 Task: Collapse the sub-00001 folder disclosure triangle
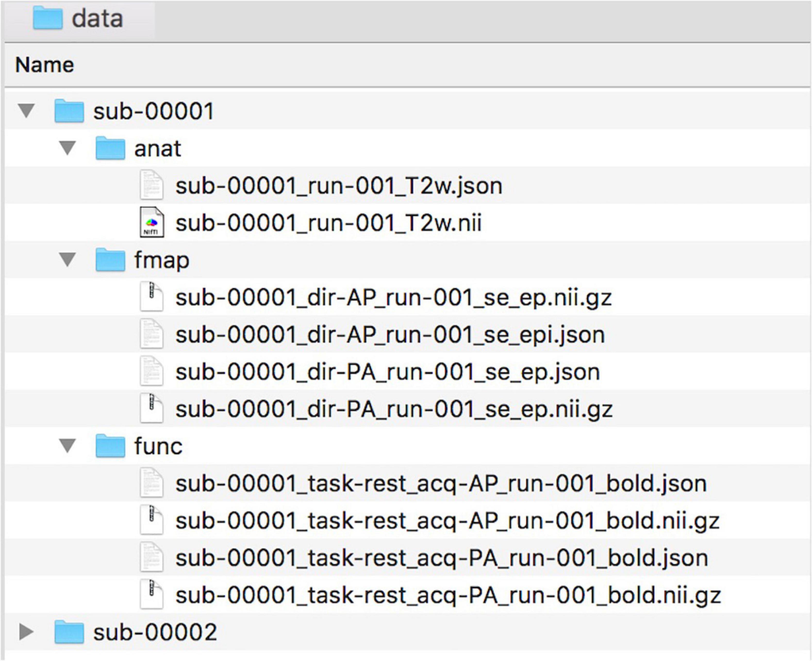(27, 111)
